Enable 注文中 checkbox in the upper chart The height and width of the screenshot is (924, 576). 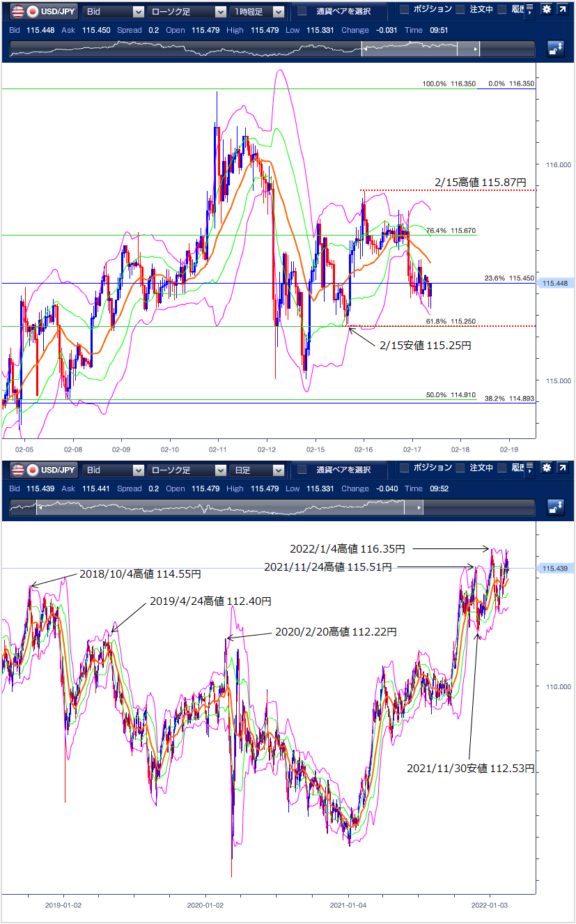(460, 10)
